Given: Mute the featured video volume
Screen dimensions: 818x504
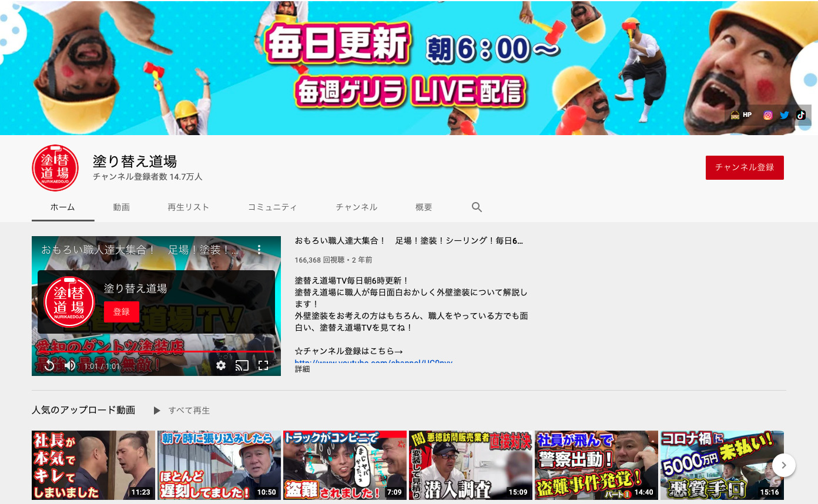Looking at the screenshot, I should 70,365.
